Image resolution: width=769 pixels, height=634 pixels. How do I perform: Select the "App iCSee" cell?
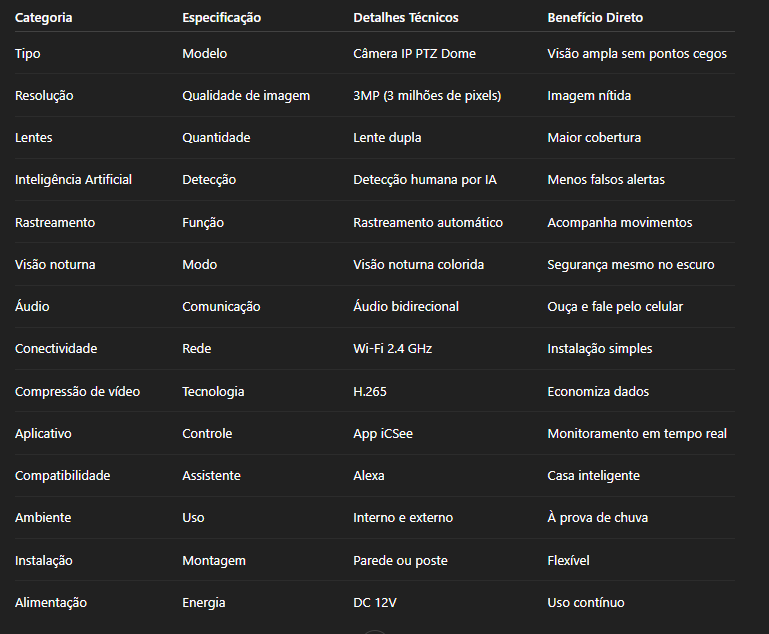click(382, 434)
